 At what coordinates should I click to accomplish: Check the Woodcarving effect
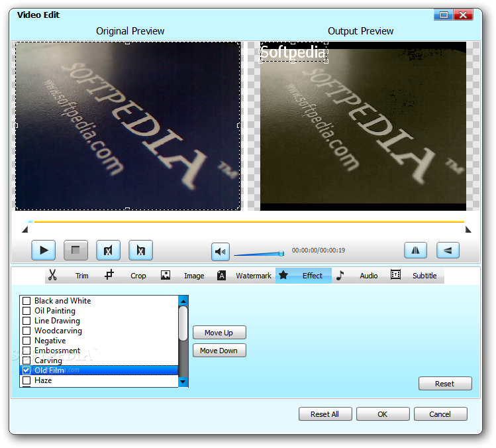pos(26,331)
